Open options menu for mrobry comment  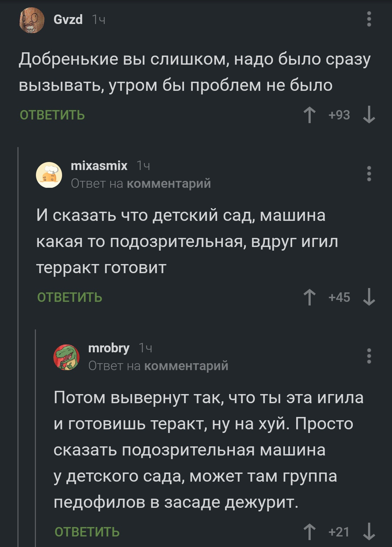pos(369,356)
